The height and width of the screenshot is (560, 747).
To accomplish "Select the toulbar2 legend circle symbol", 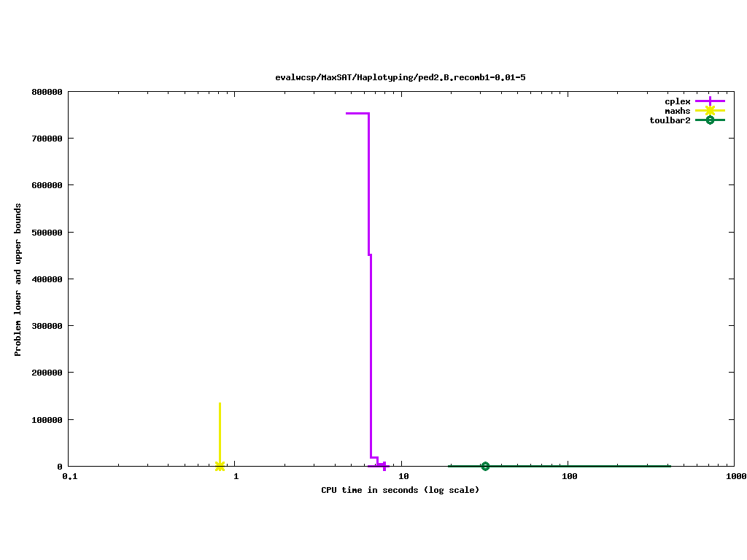I will click(x=710, y=120).
